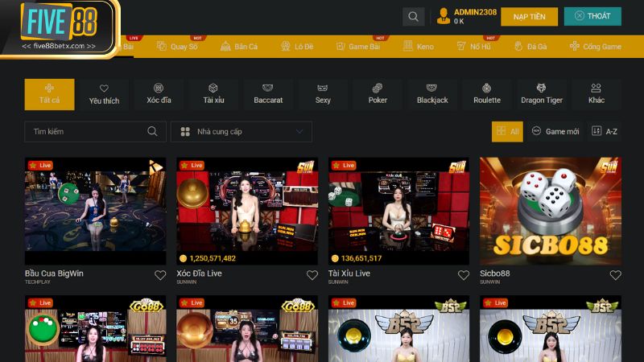Click the header search magnifier icon

[413, 17]
